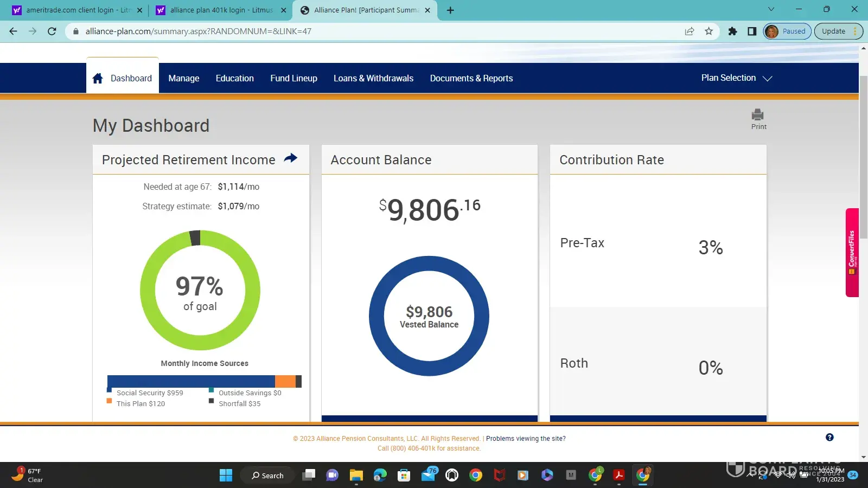Click the Print icon on dashboard

(x=758, y=115)
